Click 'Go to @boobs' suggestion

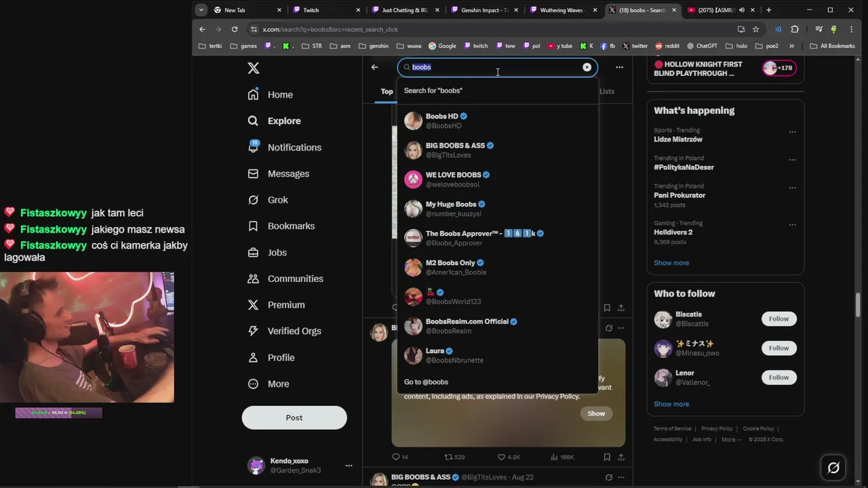click(497, 382)
